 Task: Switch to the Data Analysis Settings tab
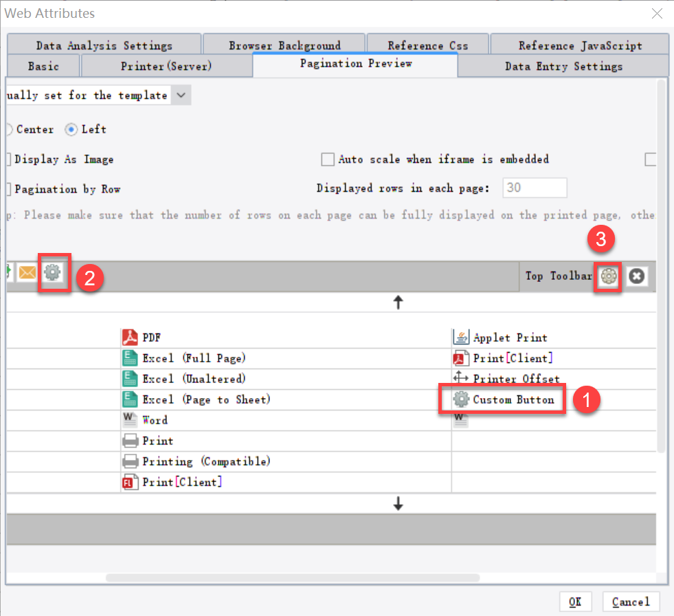tap(103, 45)
